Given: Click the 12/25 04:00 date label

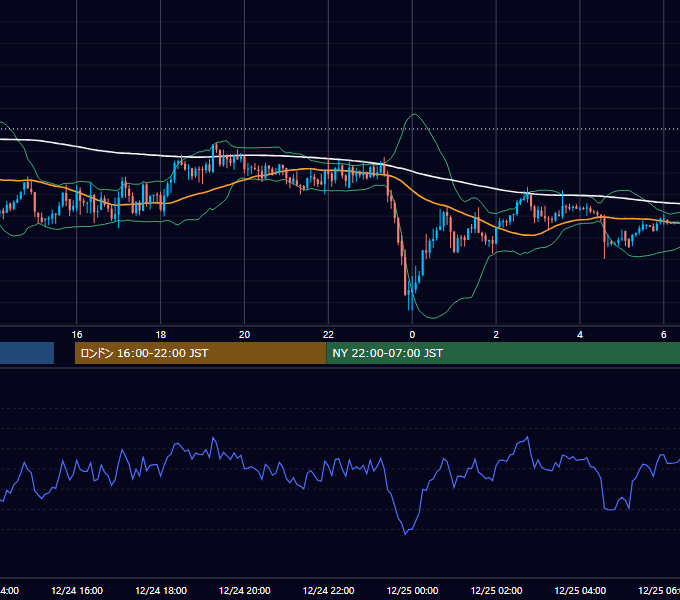Looking at the screenshot, I should click(580, 591).
